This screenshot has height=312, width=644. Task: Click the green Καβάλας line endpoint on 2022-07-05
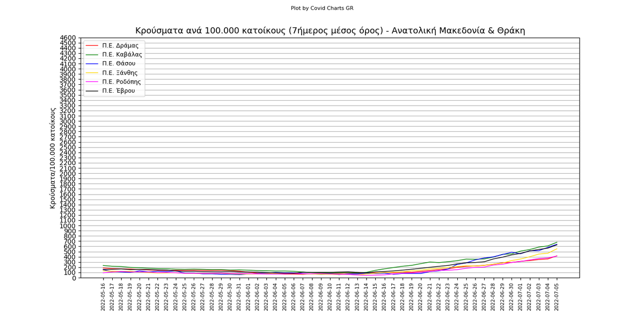(557, 242)
